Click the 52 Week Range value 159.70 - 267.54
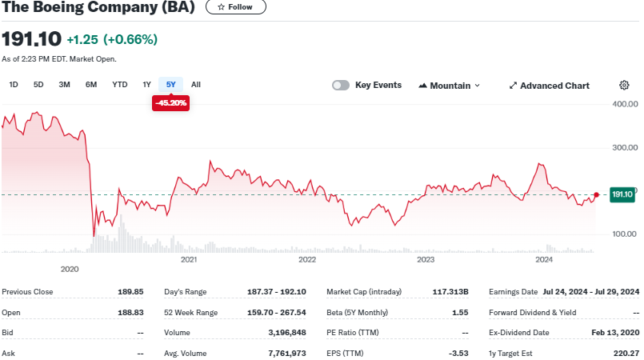Viewport: 644px width, 360px height. point(277,312)
